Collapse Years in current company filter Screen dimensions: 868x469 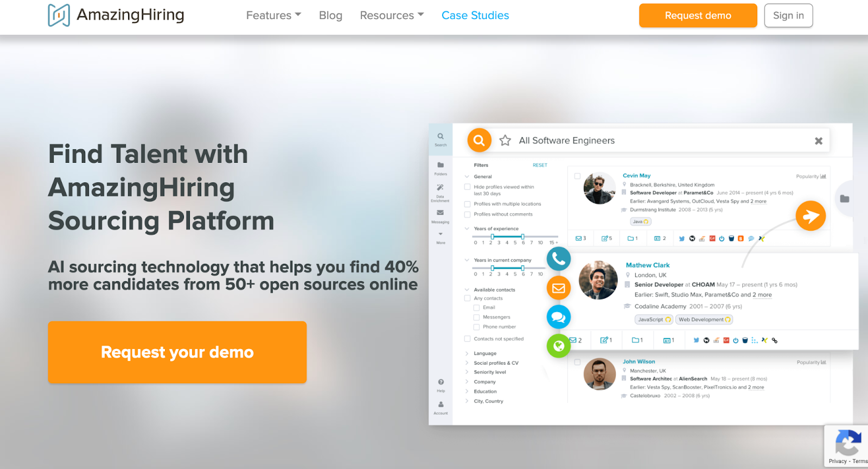click(x=467, y=260)
